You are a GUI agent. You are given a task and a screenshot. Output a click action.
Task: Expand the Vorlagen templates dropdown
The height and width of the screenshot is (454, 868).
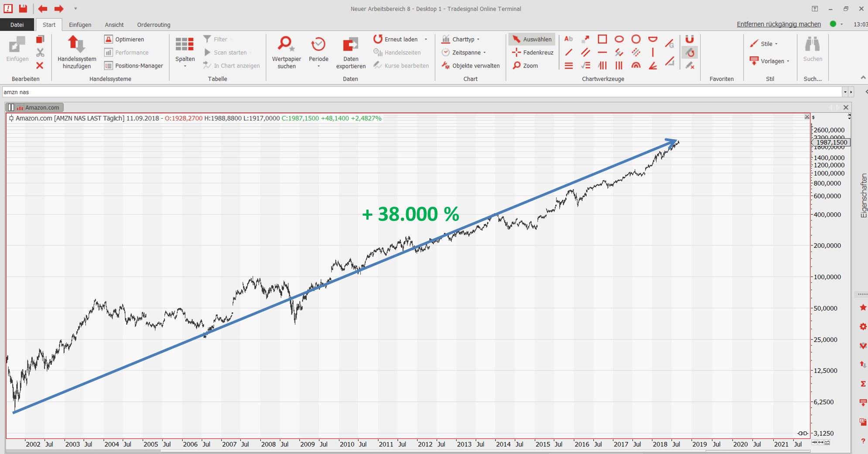(x=770, y=61)
